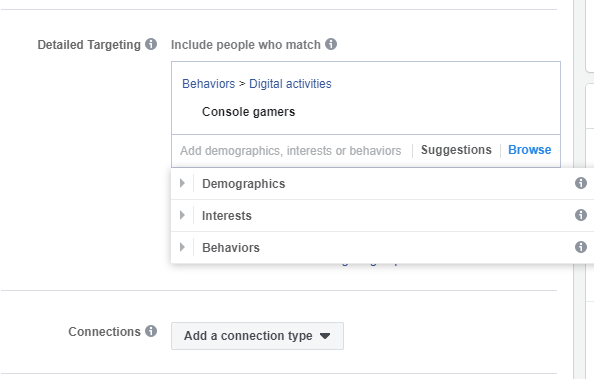Viewport: 594px width, 379px height.
Task: Expand the Demographics category arrow
Action: tap(182, 183)
